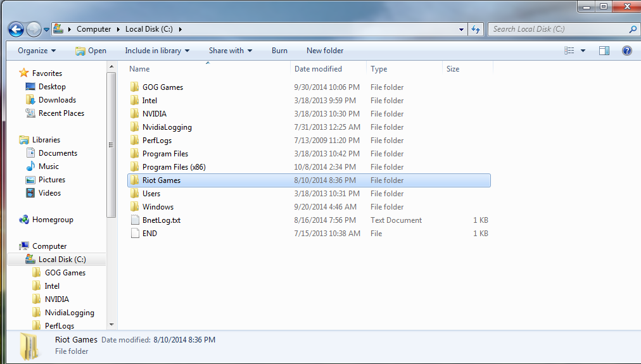
Task: Open GOG Games in the navigation tree
Action: coord(65,272)
